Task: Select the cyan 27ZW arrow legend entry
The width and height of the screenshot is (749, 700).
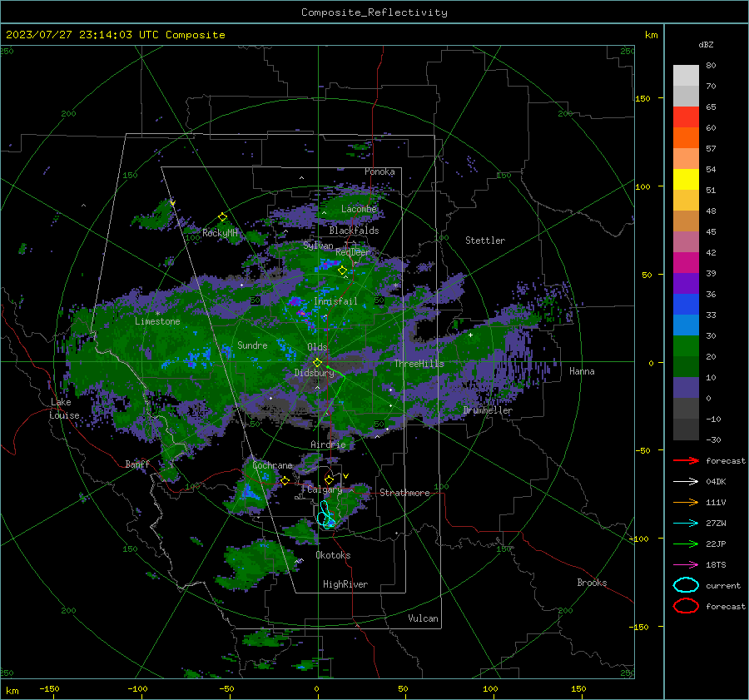Action: pos(686,523)
